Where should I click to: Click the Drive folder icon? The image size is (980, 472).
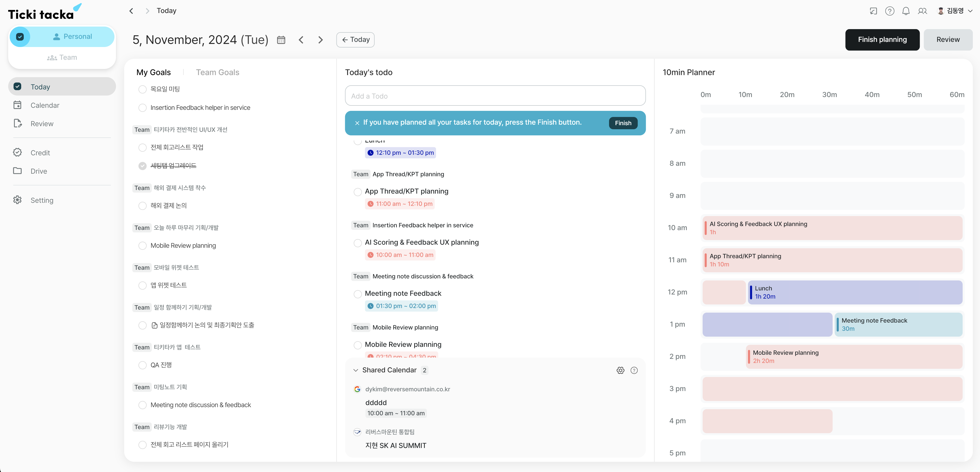[17, 171]
